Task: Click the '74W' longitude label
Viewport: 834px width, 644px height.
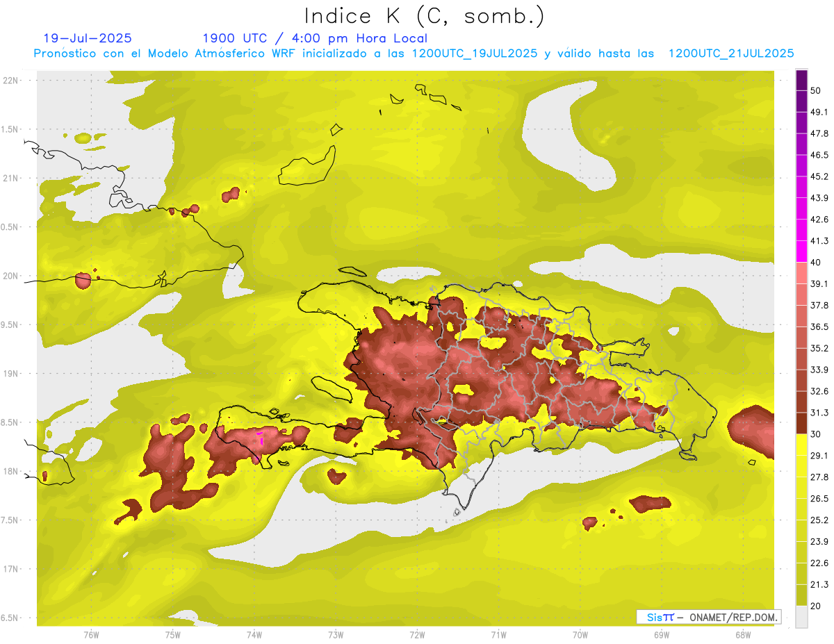Action: tap(254, 634)
